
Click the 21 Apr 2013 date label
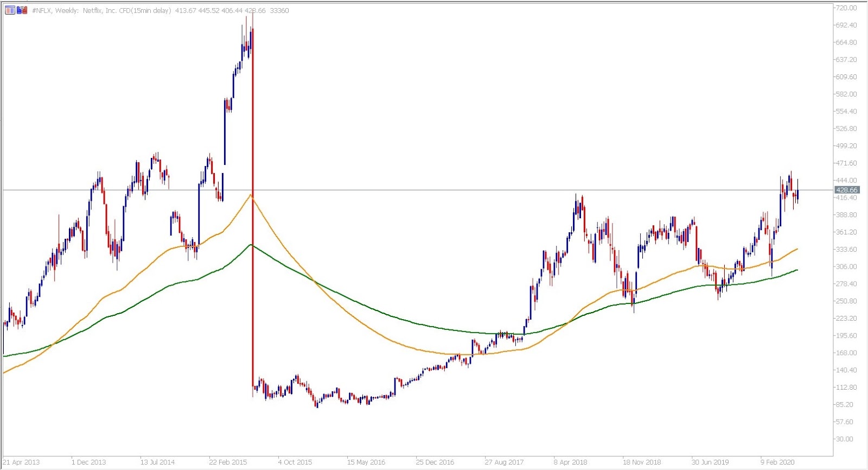21,462
